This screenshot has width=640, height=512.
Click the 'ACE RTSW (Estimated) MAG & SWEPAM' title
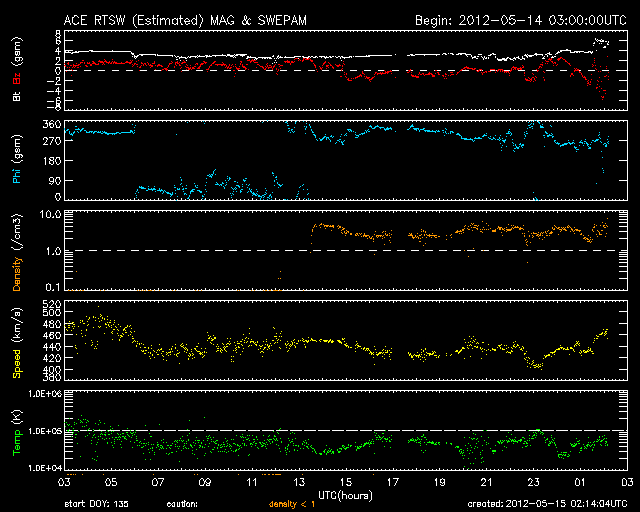click(x=185, y=20)
